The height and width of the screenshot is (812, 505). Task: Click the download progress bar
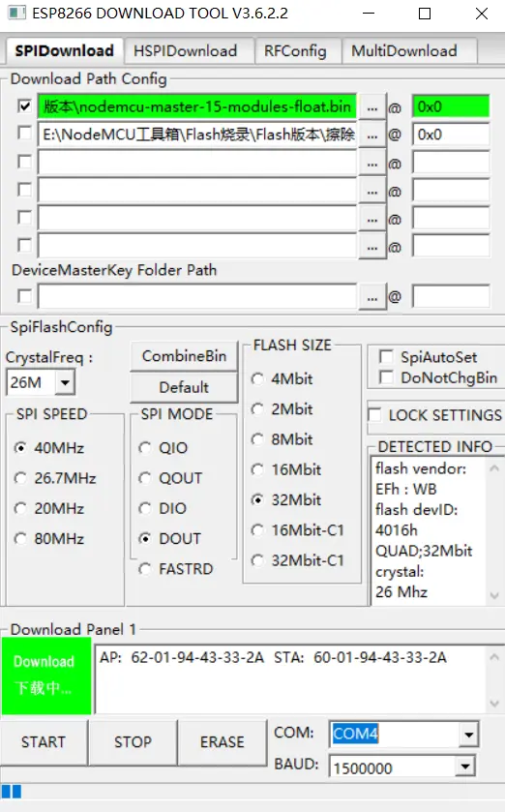pyautogui.click(x=252, y=792)
